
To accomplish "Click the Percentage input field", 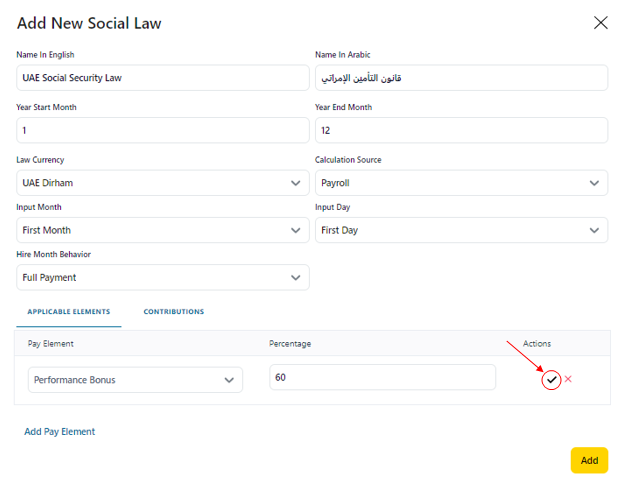I will 382,377.
